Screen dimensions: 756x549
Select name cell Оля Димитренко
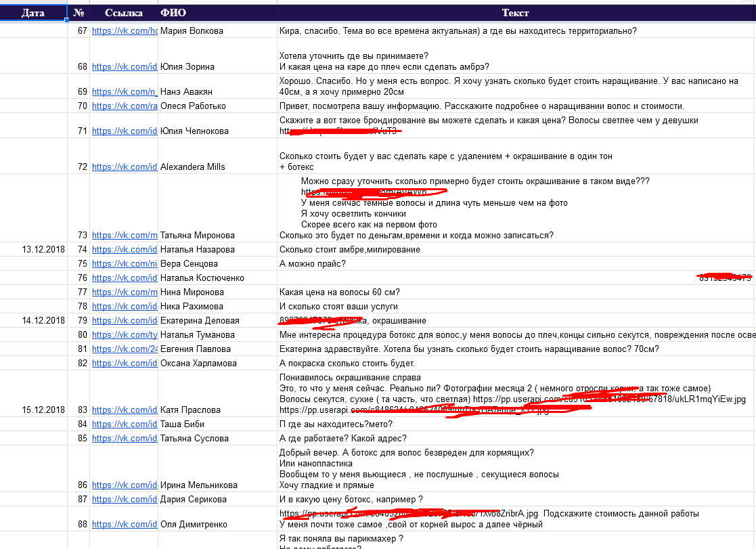coord(217,519)
